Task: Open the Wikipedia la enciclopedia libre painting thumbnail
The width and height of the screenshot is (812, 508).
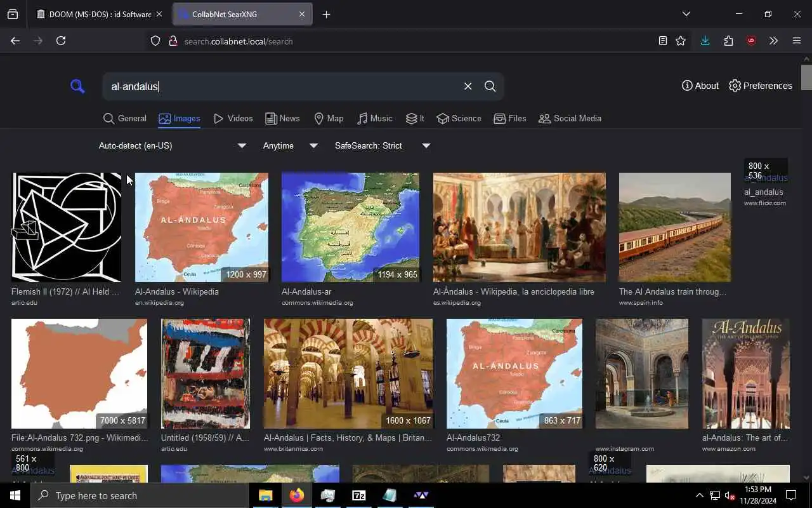Action: [520, 227]
